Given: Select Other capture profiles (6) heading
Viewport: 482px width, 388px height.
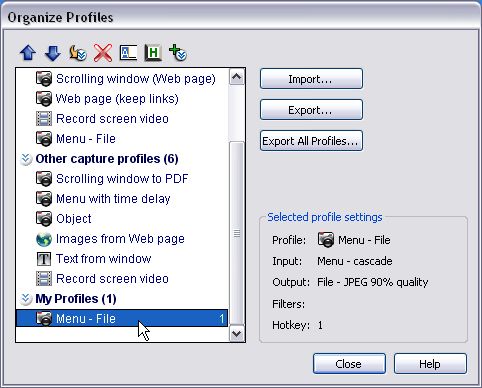Looking at the screenshot, I should [107, 159].
